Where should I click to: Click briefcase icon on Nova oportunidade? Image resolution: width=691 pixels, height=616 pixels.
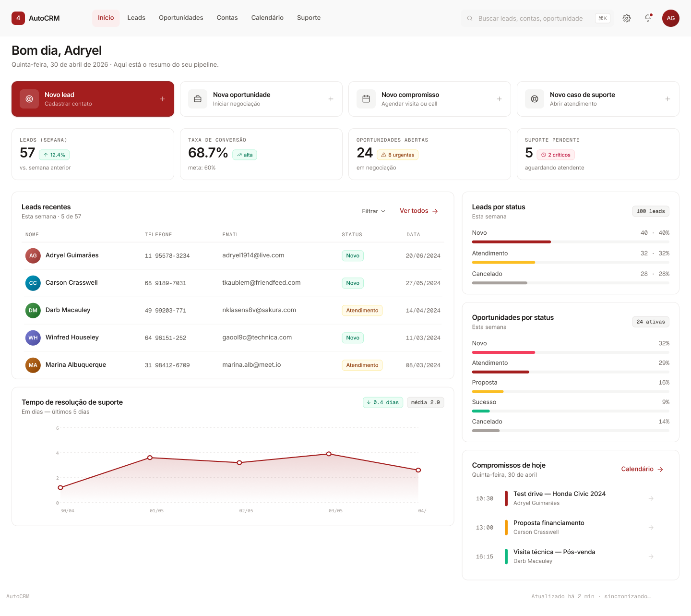pyautogui.click(x=198, y=99)
